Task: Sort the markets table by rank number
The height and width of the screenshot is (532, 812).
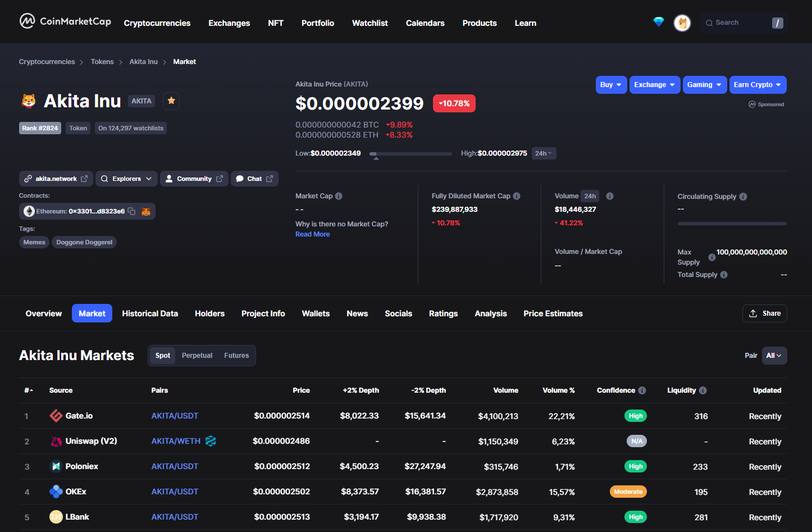Action: click(29, 390)
